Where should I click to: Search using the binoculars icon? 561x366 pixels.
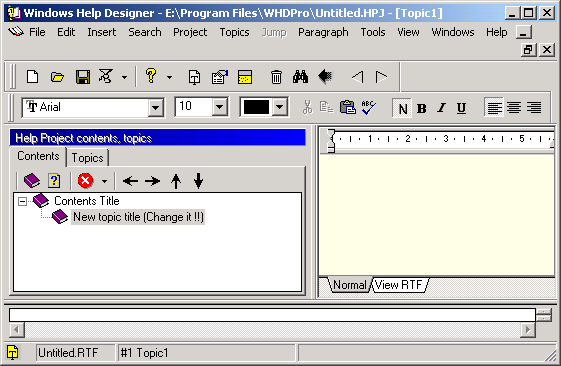[x=300, y=77]
